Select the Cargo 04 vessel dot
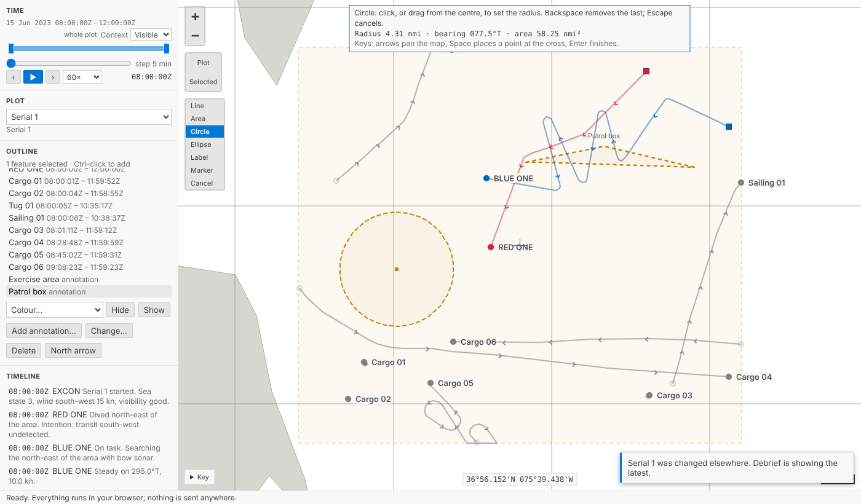 coord(729,377)
